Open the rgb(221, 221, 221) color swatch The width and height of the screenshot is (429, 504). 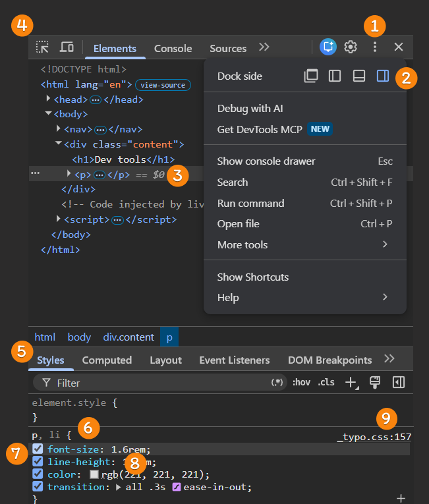coord(94,474)
